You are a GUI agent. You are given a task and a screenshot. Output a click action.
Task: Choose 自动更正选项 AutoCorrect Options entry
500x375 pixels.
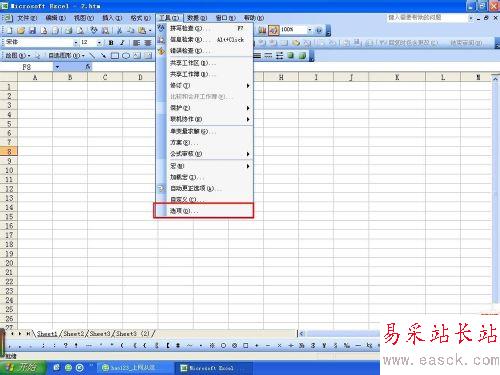(x=205, y=188)
